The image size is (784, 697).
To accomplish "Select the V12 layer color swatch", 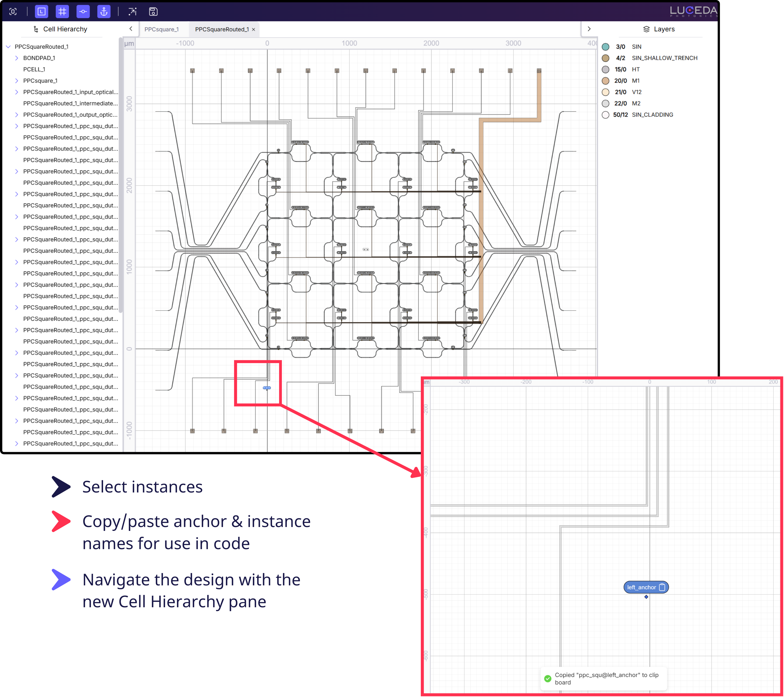I will (x=605, y=92).
